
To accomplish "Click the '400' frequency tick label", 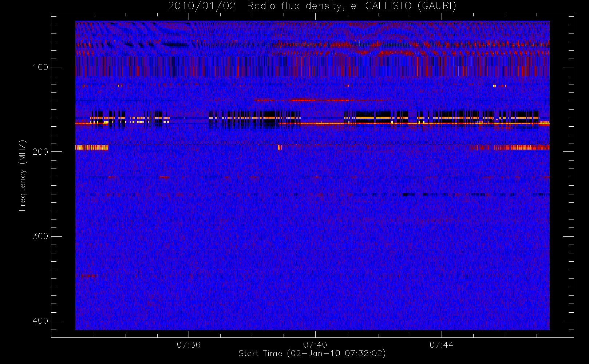I will coord(40,321).
